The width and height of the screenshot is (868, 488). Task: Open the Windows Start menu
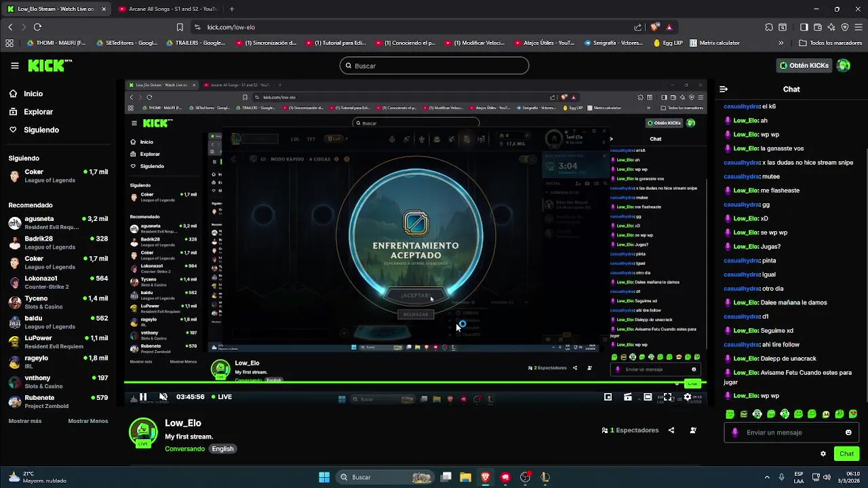(x=324, y=477)
